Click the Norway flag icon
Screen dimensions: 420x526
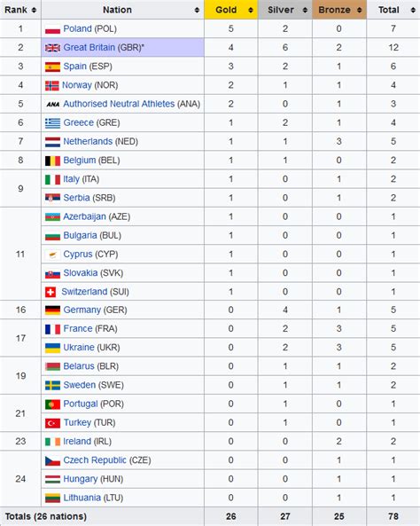point(52,86)
